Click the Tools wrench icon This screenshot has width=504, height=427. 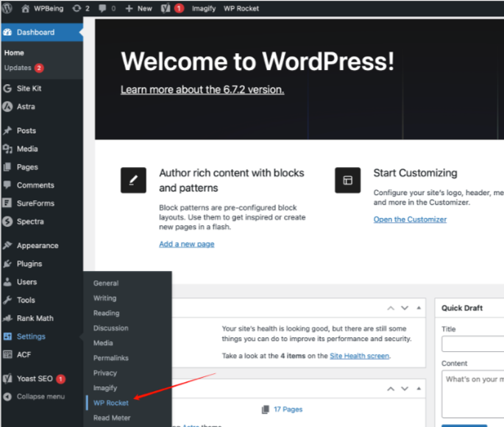(7, 300)
